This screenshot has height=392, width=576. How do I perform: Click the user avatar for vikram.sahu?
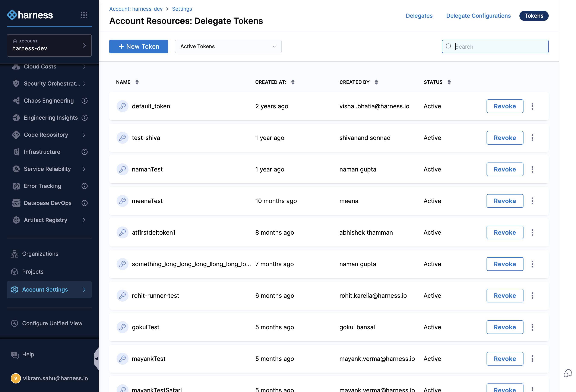click(16, 378)
